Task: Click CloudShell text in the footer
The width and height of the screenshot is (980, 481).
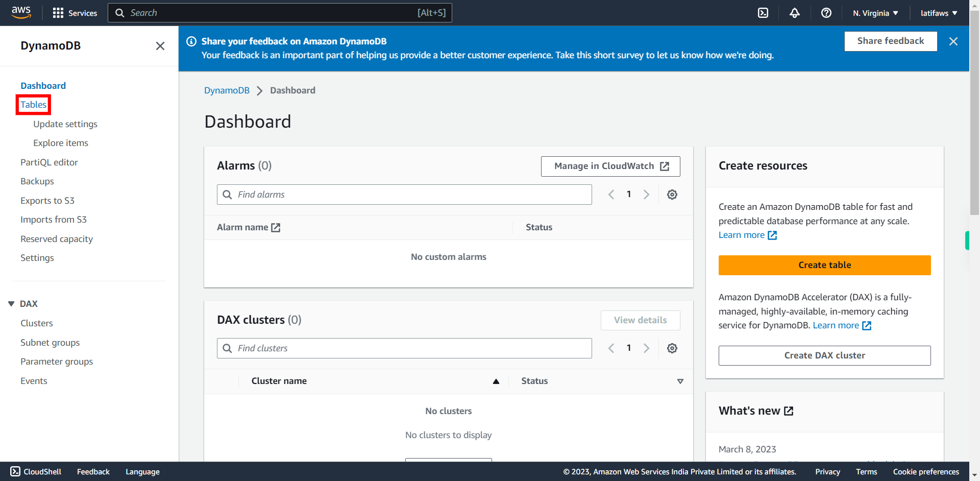Action: pyautogui.click(x=42, y=472)
